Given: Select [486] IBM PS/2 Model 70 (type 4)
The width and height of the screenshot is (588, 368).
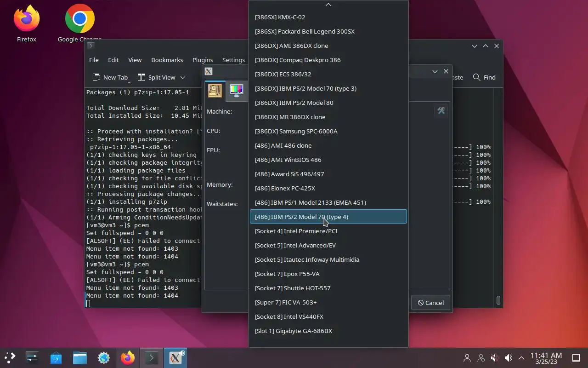Looking at the screenshot, I should (328, 217).
